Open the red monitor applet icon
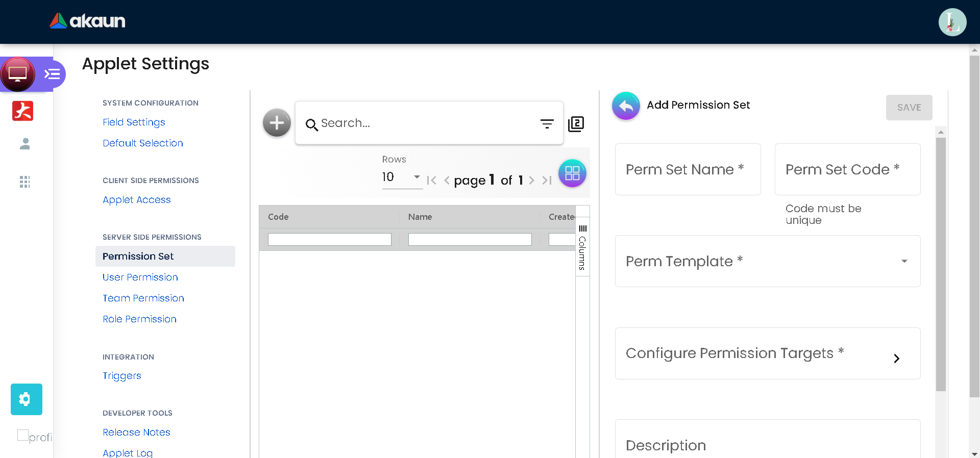The image size is (980, 458). 18,74
